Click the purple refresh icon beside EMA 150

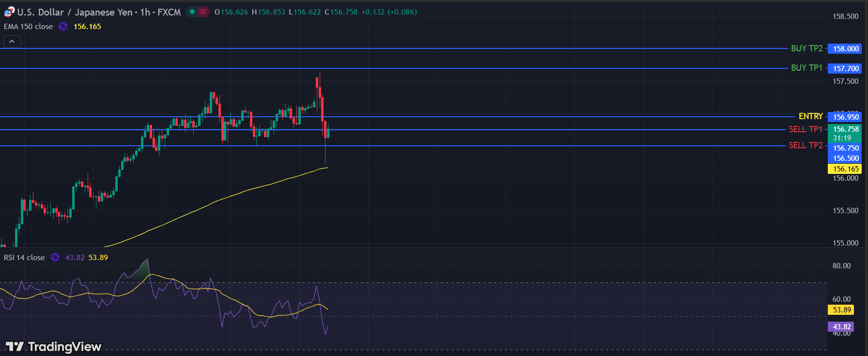point(63,27)
